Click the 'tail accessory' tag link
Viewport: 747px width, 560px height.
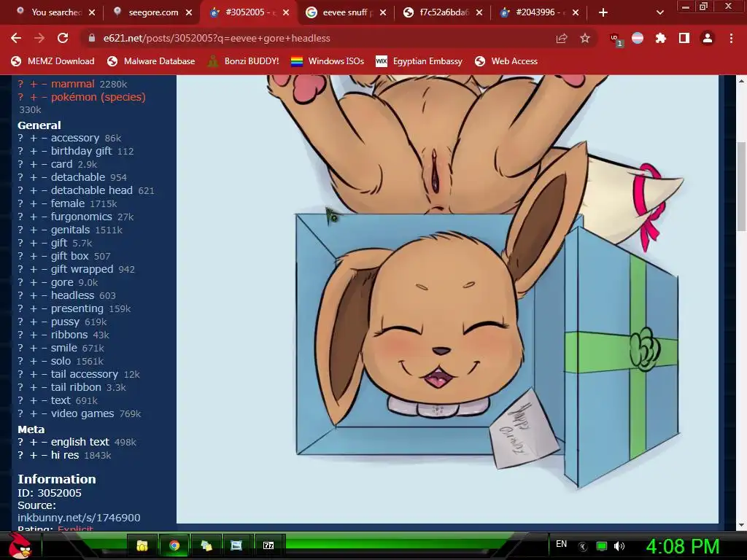pos(85,374)
